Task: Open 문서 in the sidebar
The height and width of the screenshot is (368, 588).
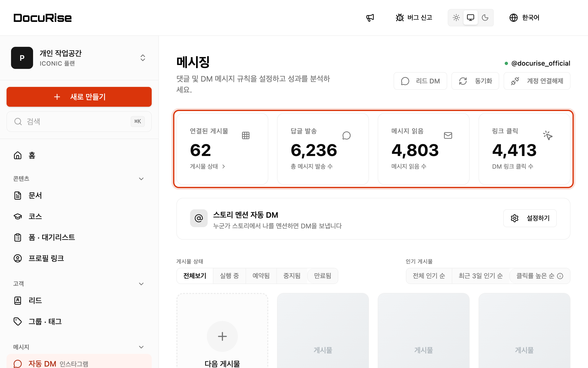Action: pos(79,195)
